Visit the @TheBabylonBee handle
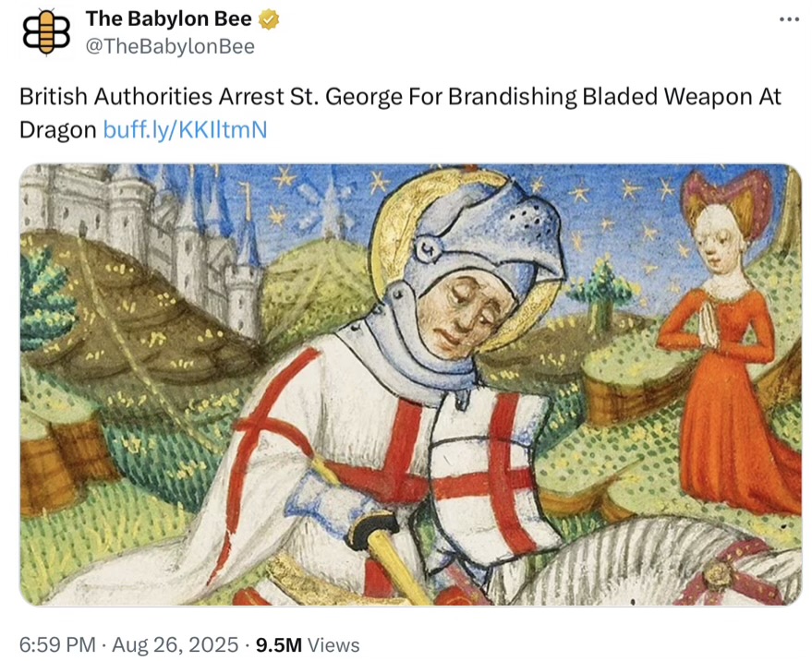 170,46
